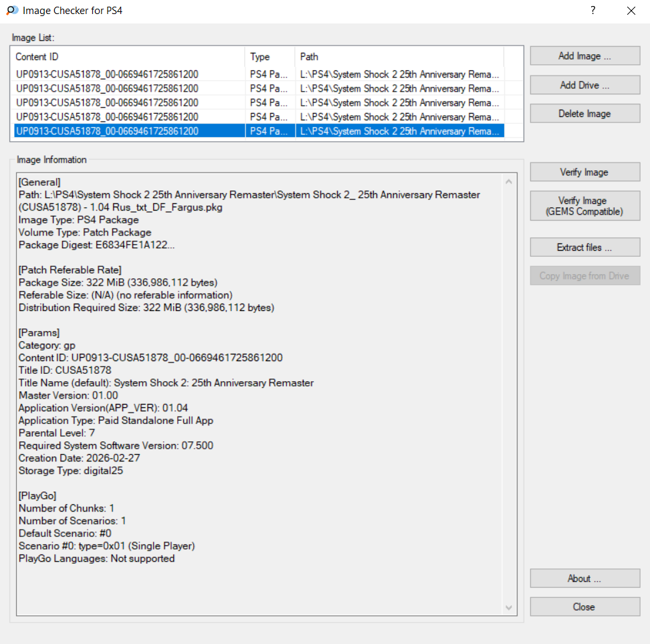Open the Extract files dialog
The width and height of the screenshot is (650, 644).
point(584,247)
